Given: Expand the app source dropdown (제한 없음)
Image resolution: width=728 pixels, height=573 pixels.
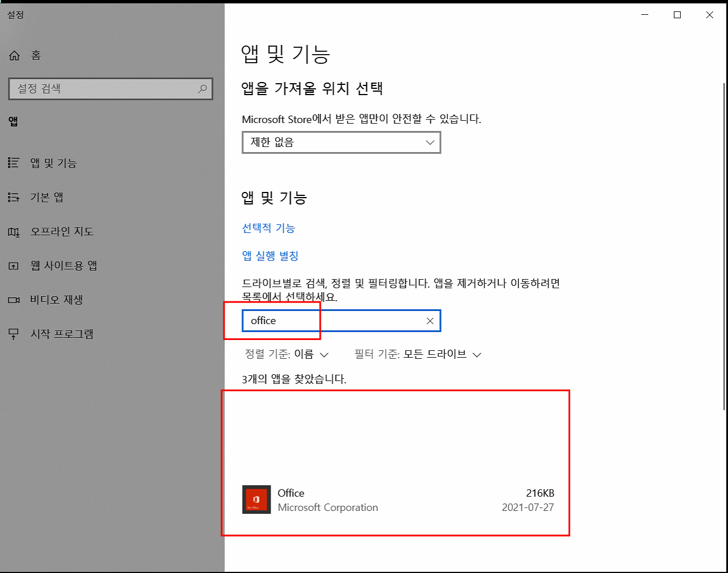Looking at the screenshot, I should point(341,142).
